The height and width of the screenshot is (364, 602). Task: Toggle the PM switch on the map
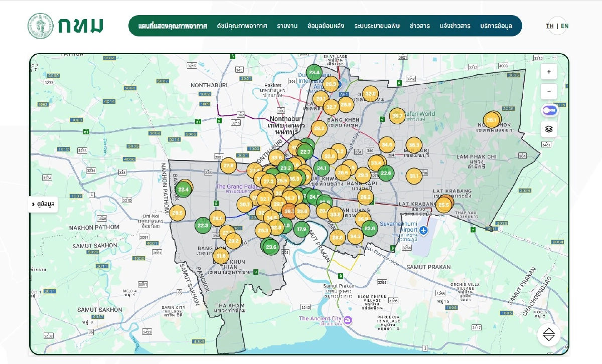tap(549, 110)
